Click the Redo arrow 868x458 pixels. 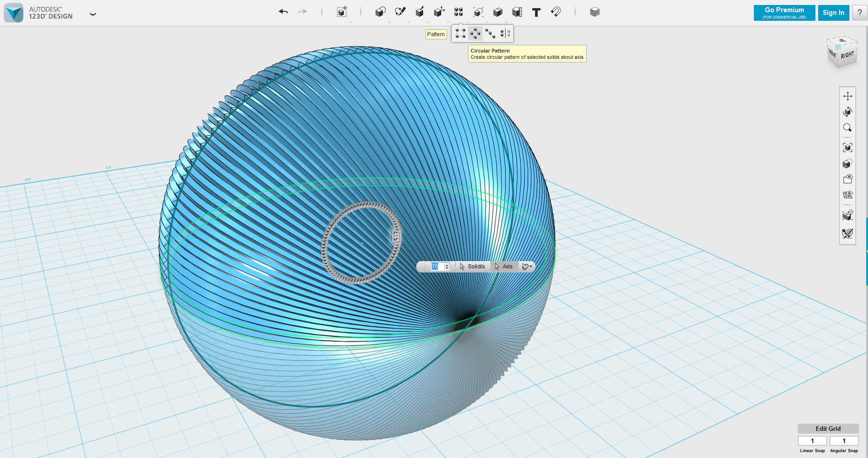pos(303,12)
